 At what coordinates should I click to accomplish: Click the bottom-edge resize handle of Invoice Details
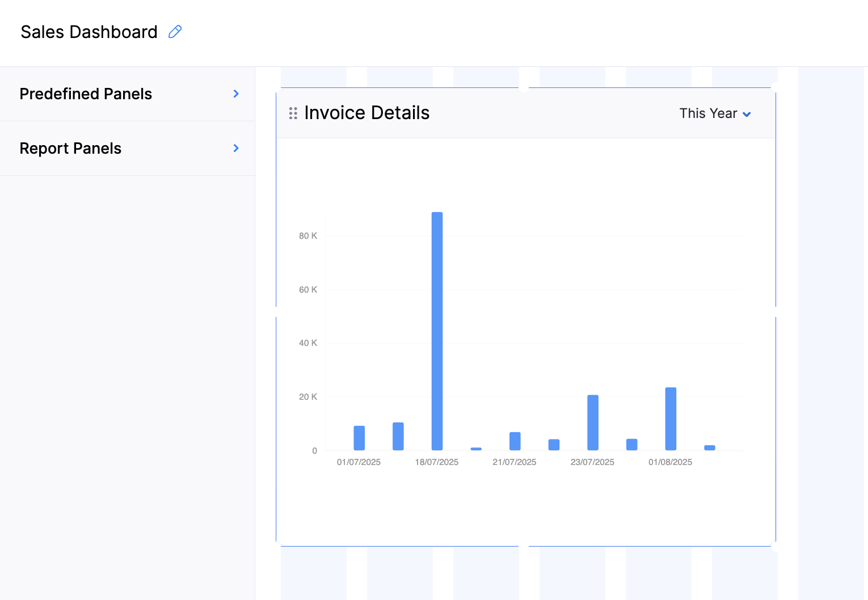(x=524, y=546)
